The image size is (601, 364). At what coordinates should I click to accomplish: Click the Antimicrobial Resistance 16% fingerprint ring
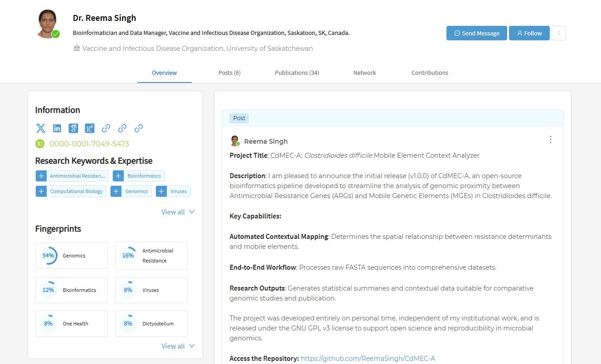[x=128, y=256]
